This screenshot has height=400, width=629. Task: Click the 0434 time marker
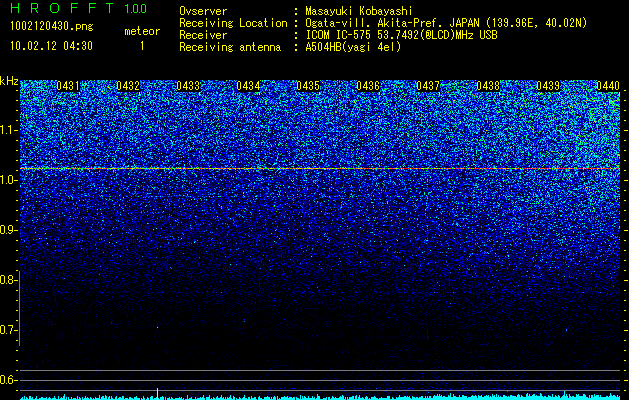pos(248,85)
